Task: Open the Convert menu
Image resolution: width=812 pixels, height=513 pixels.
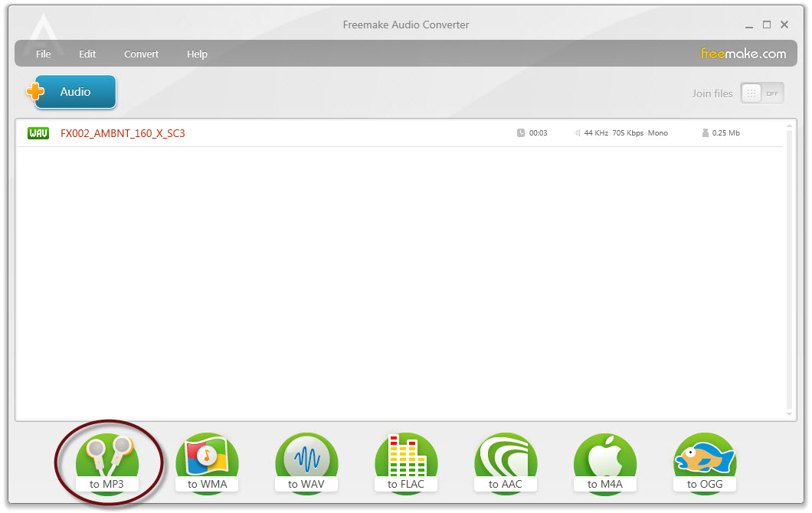Action: [x=141, y=54]
